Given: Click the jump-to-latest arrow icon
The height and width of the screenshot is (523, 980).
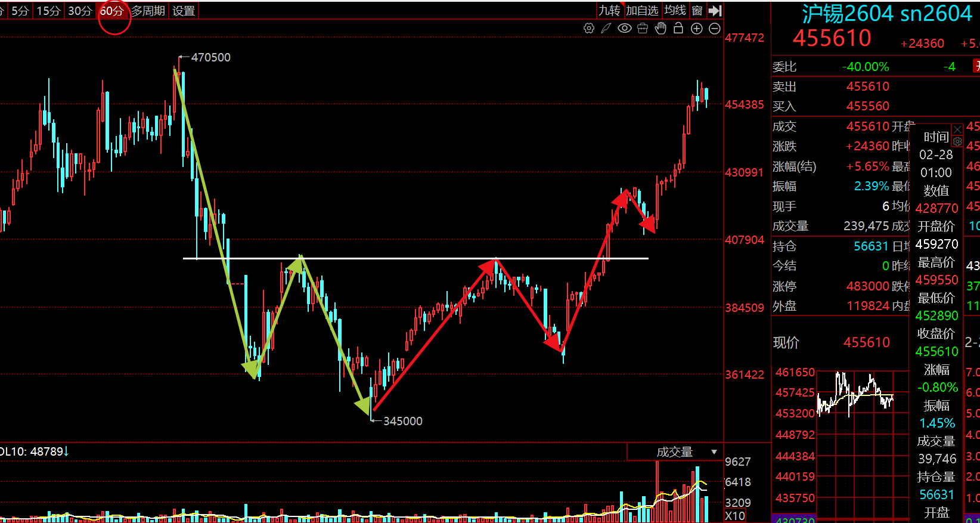Looking at the screenshot, I should [715, 11].
